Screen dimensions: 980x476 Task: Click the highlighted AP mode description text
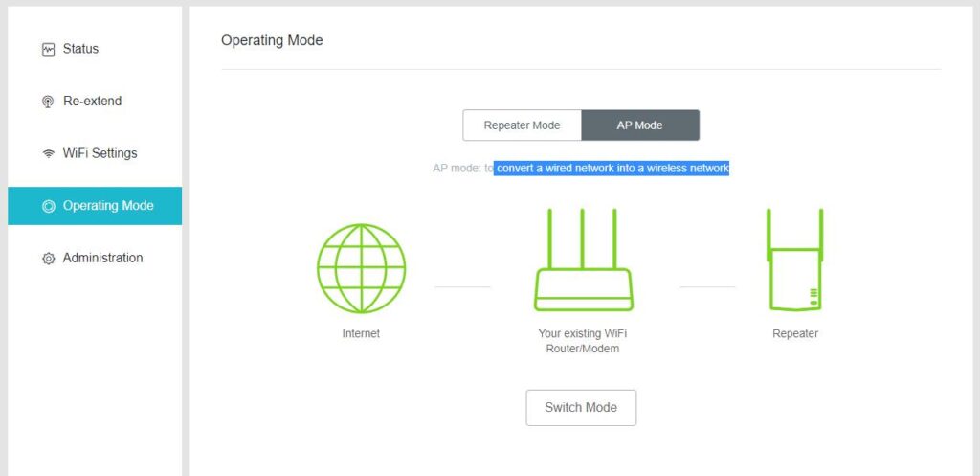tap(612, 169)
